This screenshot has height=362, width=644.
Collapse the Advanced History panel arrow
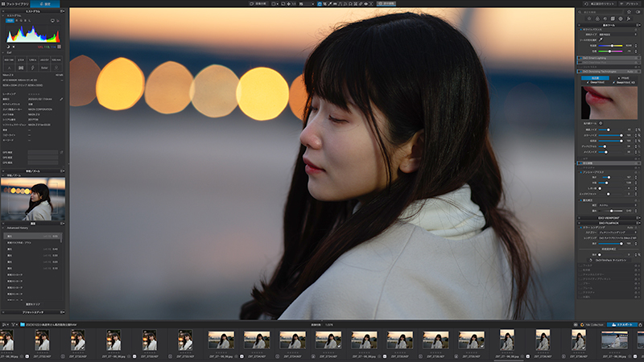pyautogui.click(x=3, y=228)
